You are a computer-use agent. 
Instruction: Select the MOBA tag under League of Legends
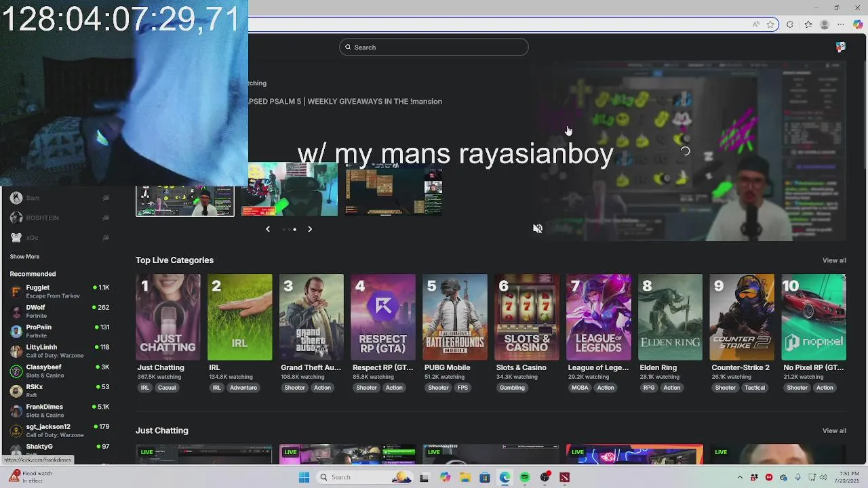pos(580,388)
